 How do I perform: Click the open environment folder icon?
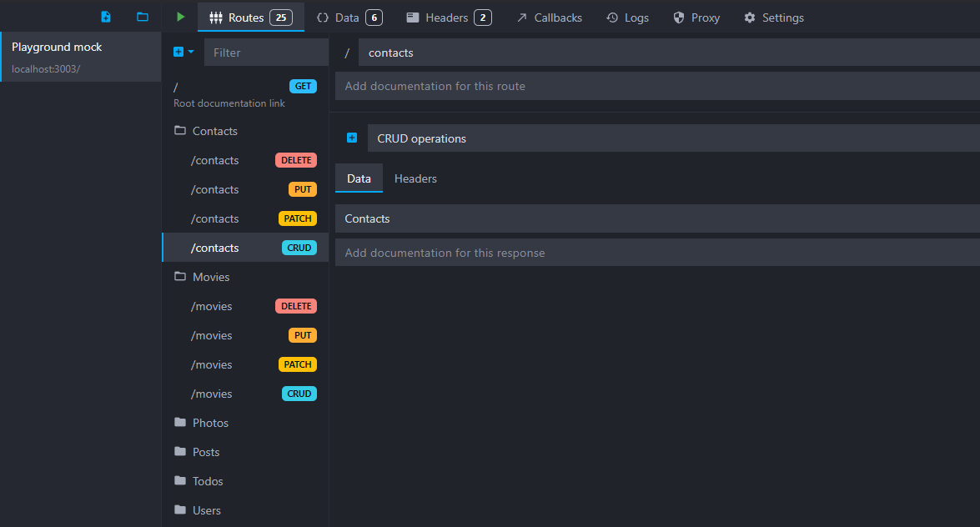[x=143, y=17]
